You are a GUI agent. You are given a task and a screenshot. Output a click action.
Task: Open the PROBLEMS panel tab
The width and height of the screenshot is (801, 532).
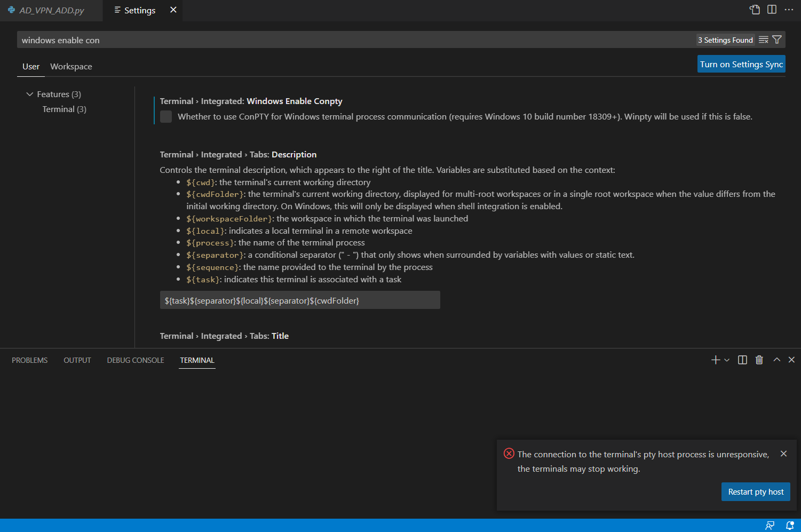(29, 360)
